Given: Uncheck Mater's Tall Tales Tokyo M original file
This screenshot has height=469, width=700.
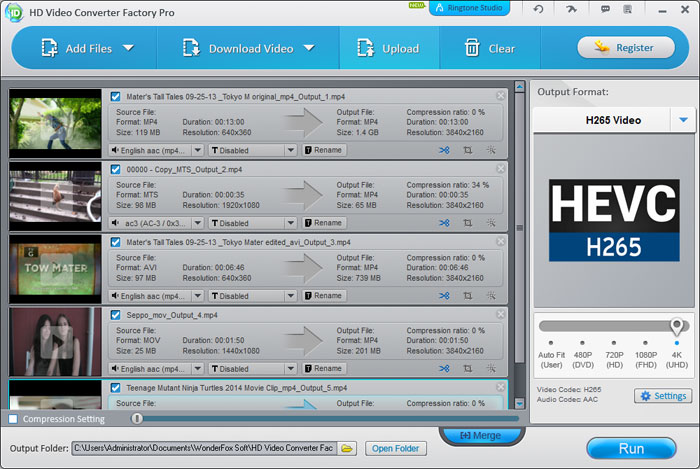Looking at the screenshot, I should tap(115, 96).
